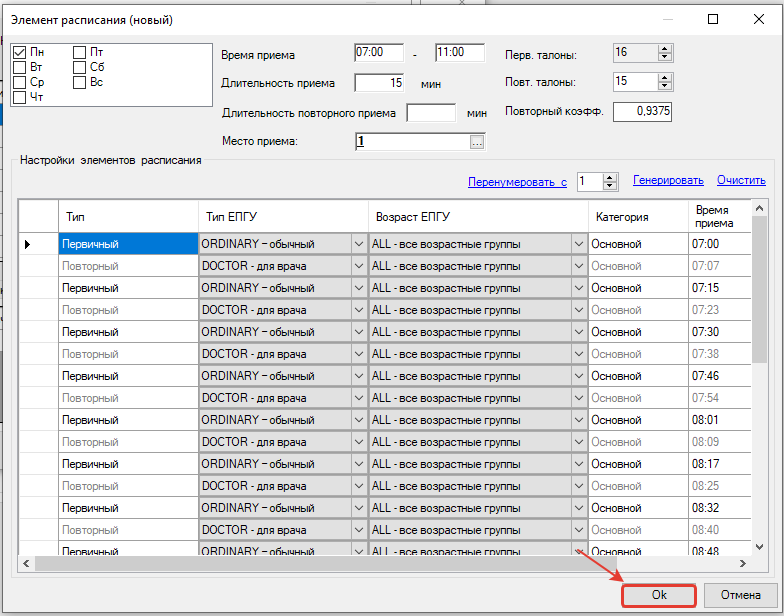
Task: Click the Место приема value field
Action: pyautogui.click(x=413, y=142)
